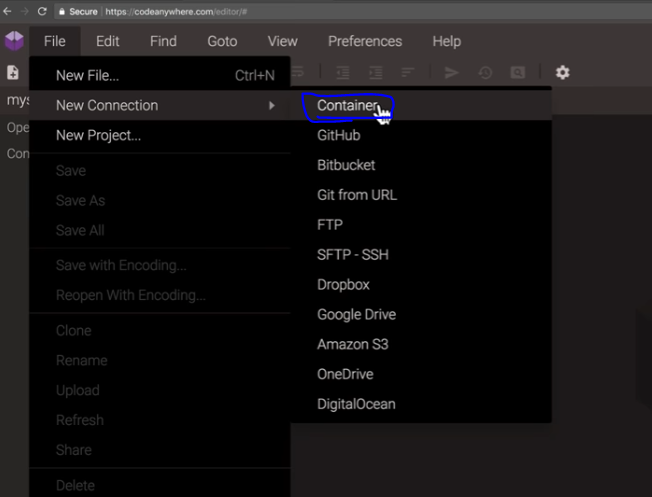The width and height of the screenshot is (652, 497).
Task: Choose New Project... menu entry
Action: 160,135
